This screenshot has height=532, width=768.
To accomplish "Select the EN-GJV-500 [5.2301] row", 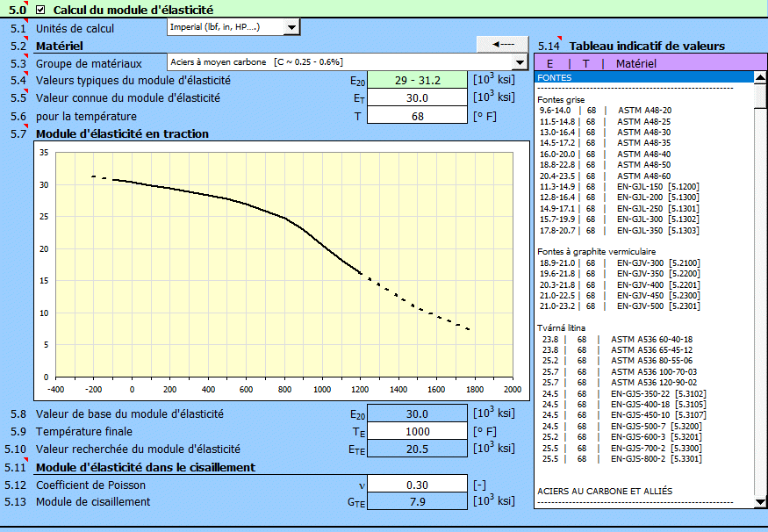I will (x=644, y=306).
